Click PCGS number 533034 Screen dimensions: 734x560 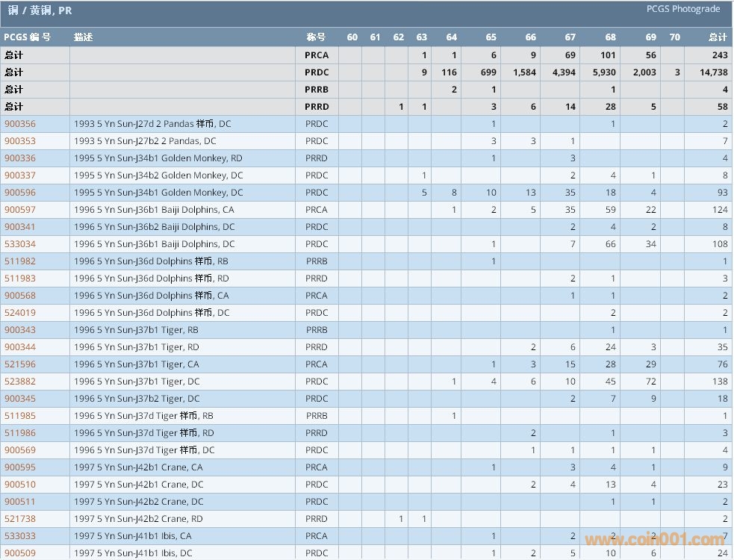coord(20,244)
